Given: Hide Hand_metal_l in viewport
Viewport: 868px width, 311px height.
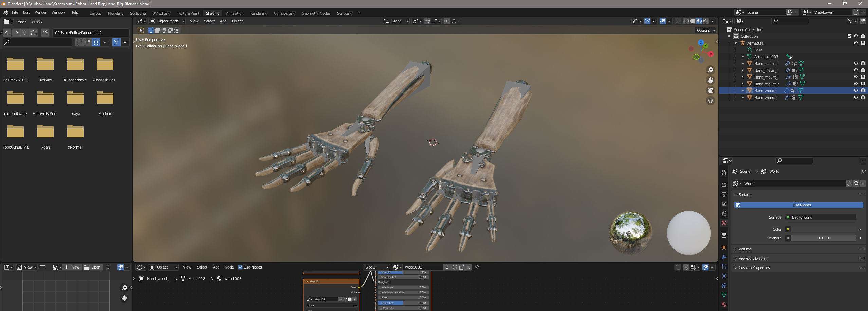Looking at the screenshot, I should point(856,63).
